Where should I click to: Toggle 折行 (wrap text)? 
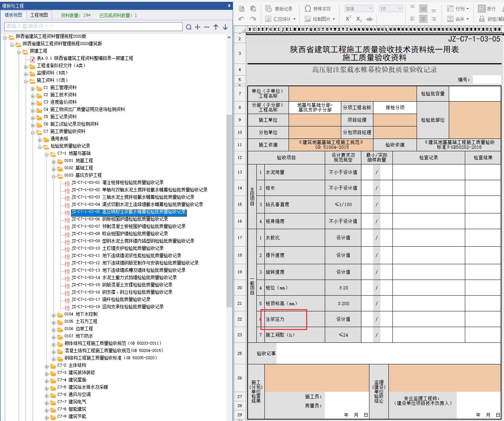tap(487, 9)
